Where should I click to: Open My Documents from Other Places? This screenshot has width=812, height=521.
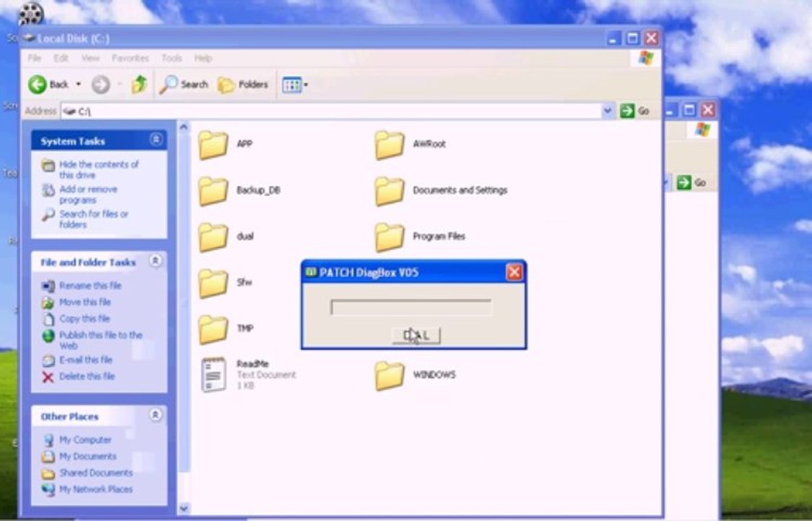[x=87, y=456]
